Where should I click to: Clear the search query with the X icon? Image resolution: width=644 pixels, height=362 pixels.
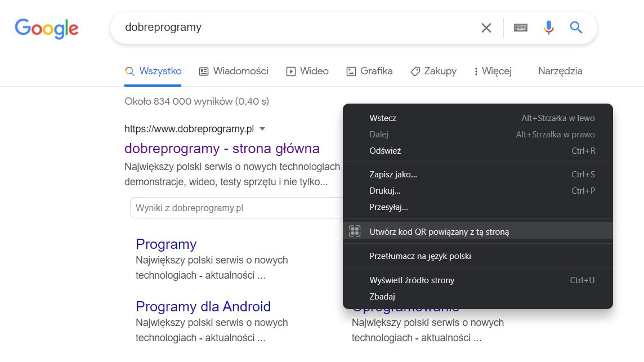(x=486, y=27)
